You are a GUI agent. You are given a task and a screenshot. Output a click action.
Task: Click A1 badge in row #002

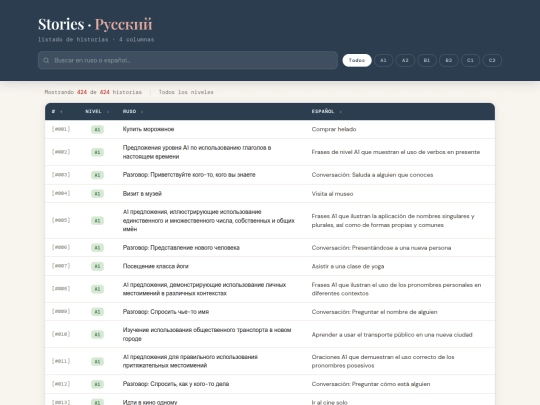[97, 152]
